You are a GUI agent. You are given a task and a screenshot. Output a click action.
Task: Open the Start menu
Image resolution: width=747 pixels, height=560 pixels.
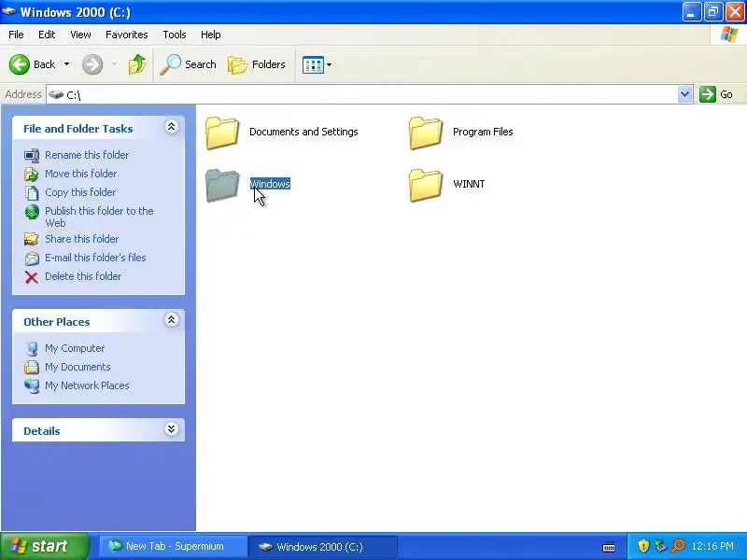coord(44,546)
